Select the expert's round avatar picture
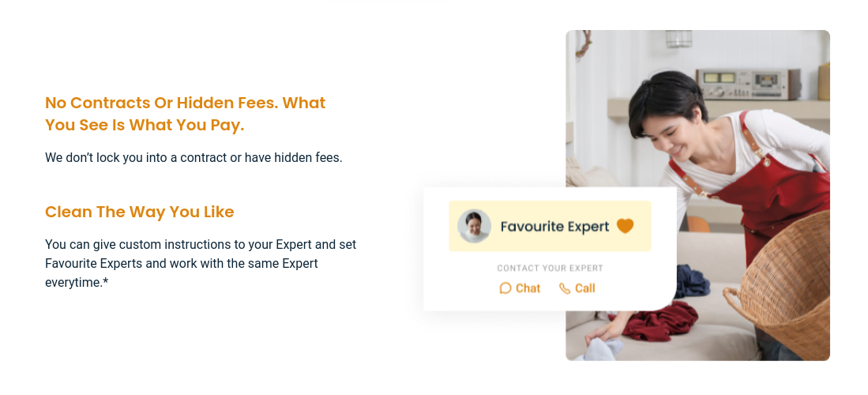Viewport: 868px width, 395px height. [474, 226]
